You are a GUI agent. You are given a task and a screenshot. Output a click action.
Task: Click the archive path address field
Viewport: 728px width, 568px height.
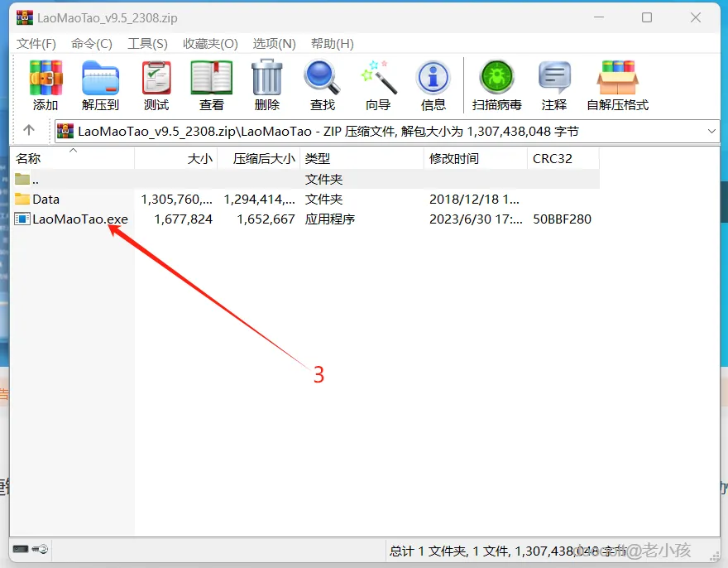pos(387,131)
